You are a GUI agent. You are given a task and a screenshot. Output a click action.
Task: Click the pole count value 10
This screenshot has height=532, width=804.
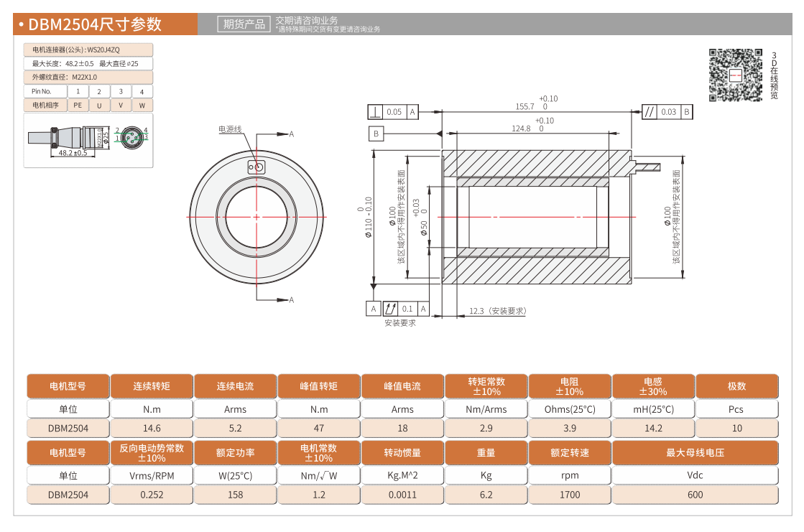[x=737, y=429]
